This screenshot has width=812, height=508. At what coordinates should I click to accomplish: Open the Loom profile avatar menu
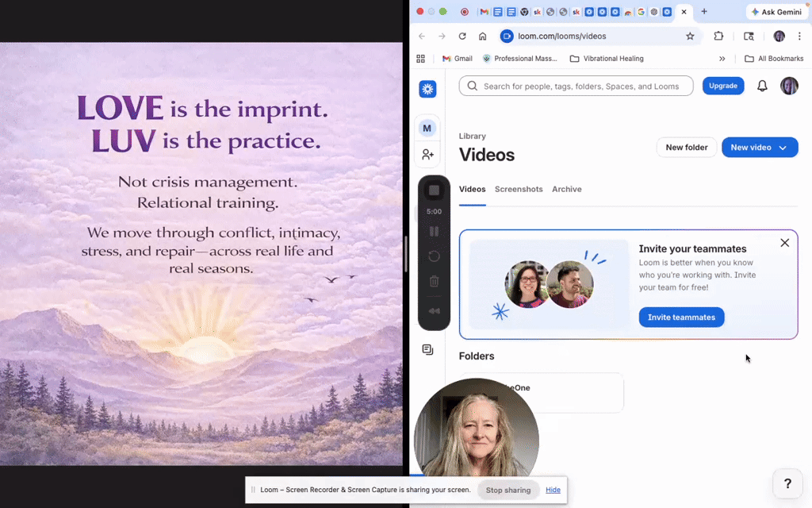[x=789, y=86]
